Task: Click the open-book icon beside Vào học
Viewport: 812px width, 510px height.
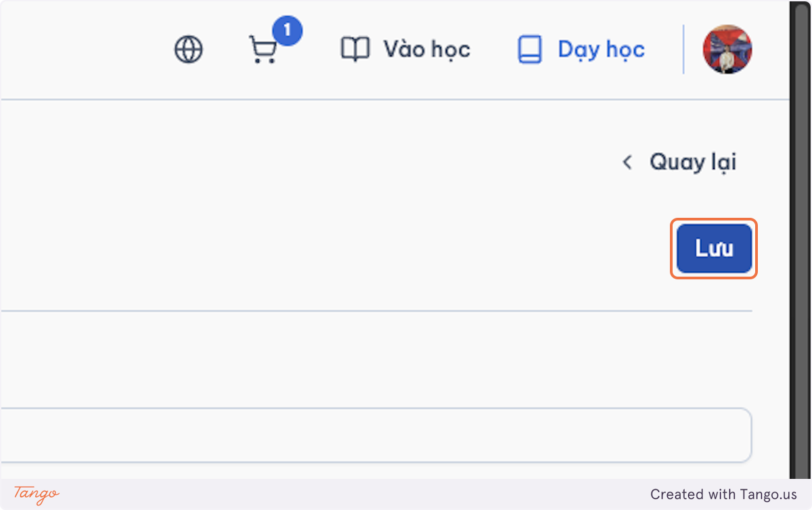Action: tap(355, 49)
